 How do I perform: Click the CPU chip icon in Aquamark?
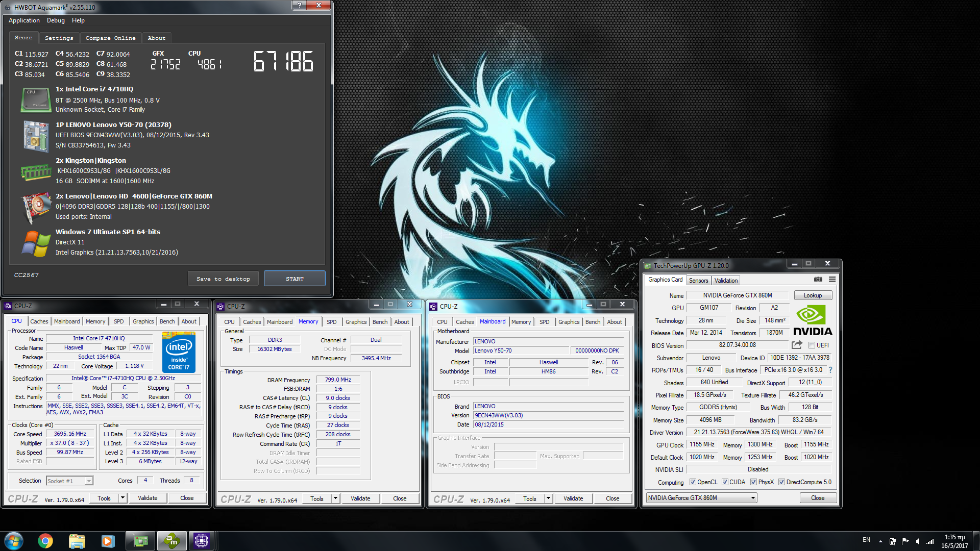pos(36,99)
